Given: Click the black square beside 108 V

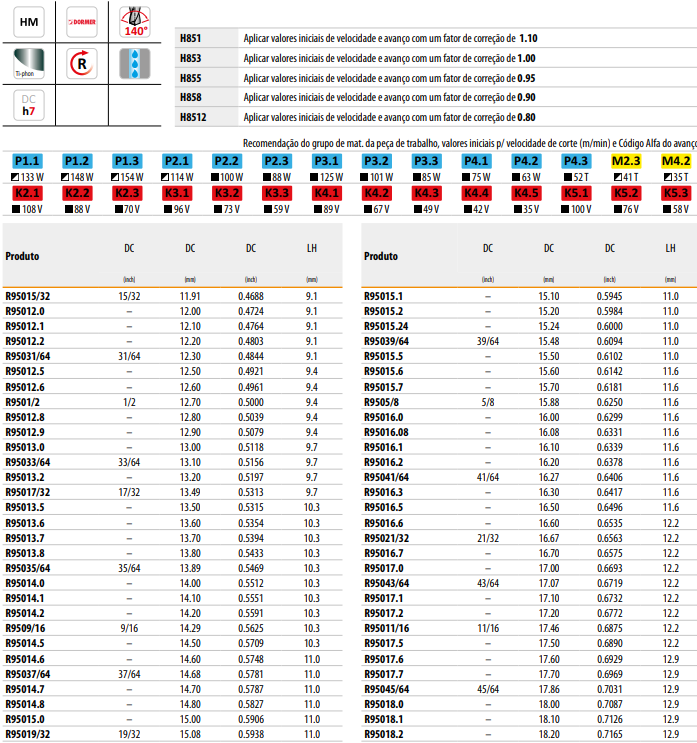Looking at the screenshot, I should (x=17, y=209).
